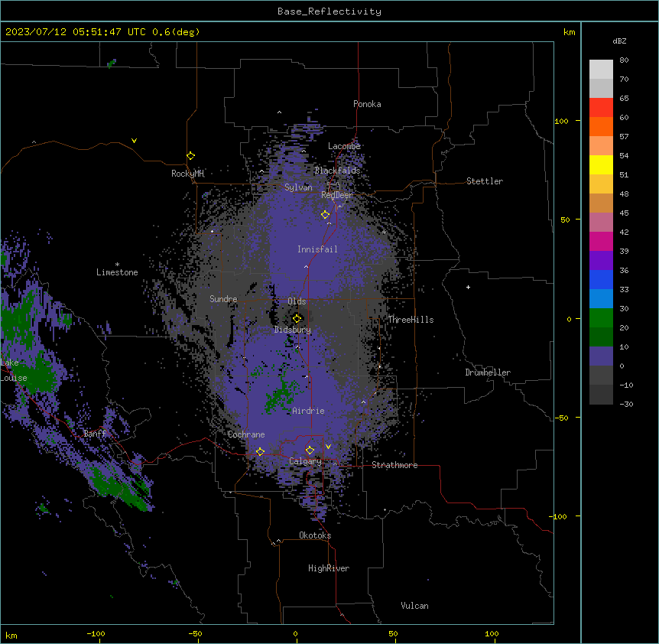Click the Blackfalds label

[337, 171]
